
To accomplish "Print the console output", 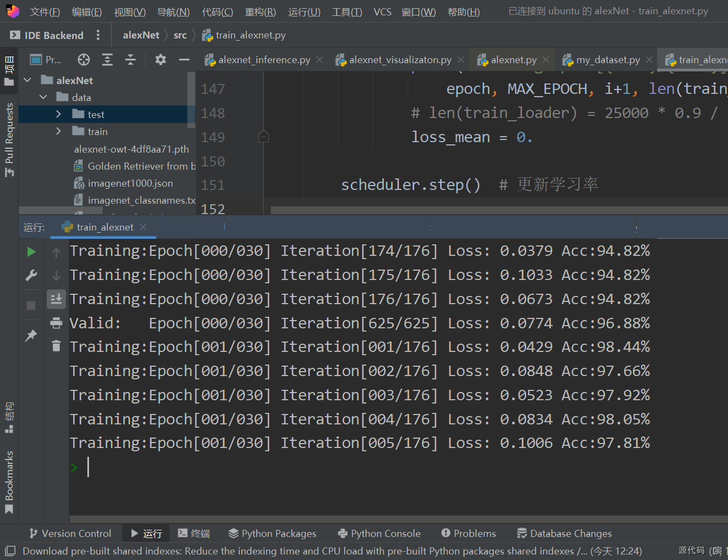I will pos(56,323).
